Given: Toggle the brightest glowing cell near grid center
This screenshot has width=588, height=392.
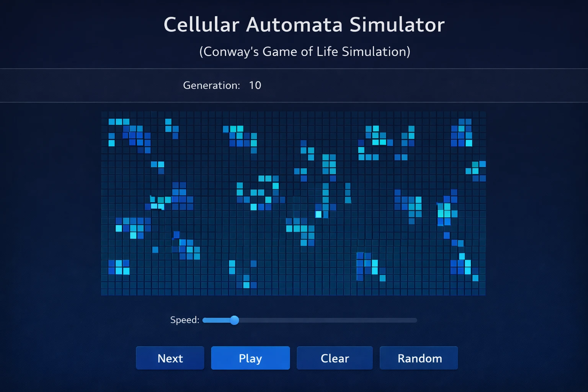Looking at the screenshot, I should (318, 214).
